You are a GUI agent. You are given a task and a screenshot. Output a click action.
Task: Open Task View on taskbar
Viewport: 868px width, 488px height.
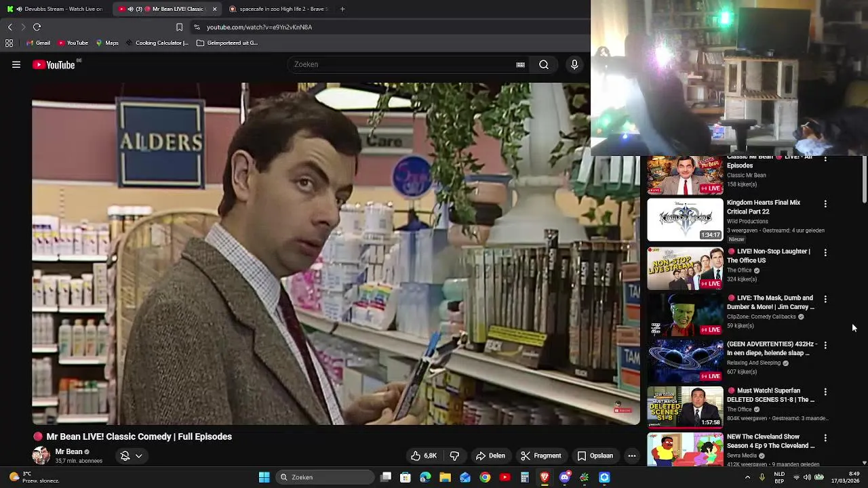[386, 477]
